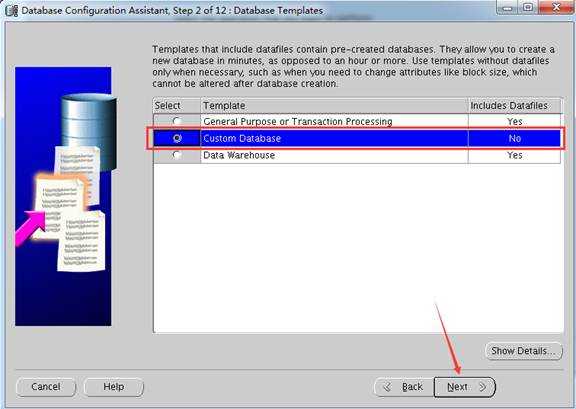Select the Custom Database radio button
Viewport: 576px width, 409px height.
tap(177, 138)
